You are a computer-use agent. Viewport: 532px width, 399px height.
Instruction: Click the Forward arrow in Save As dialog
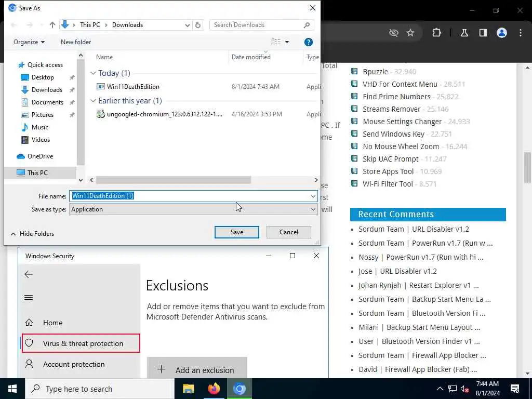click(x=30, y=25)
